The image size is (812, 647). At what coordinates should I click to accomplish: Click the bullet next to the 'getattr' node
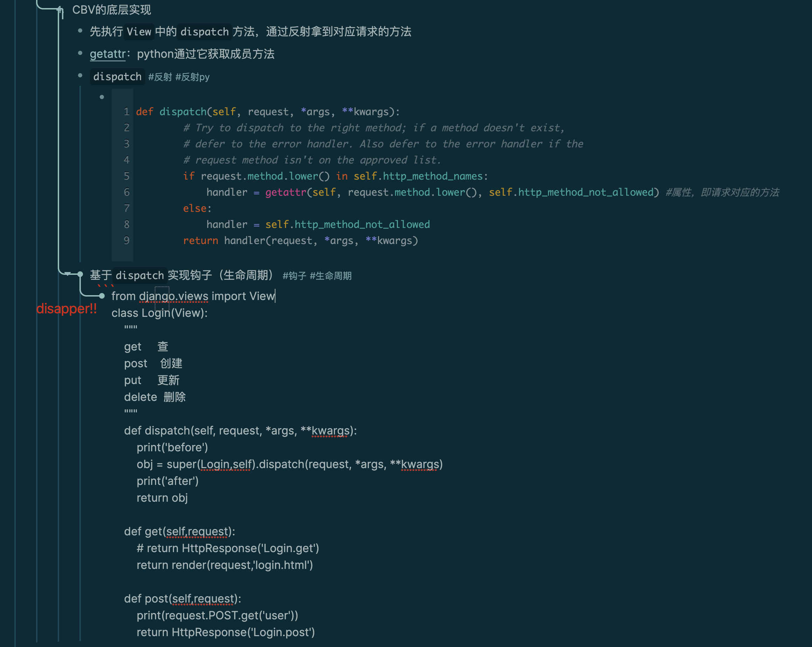pos(80,54)
